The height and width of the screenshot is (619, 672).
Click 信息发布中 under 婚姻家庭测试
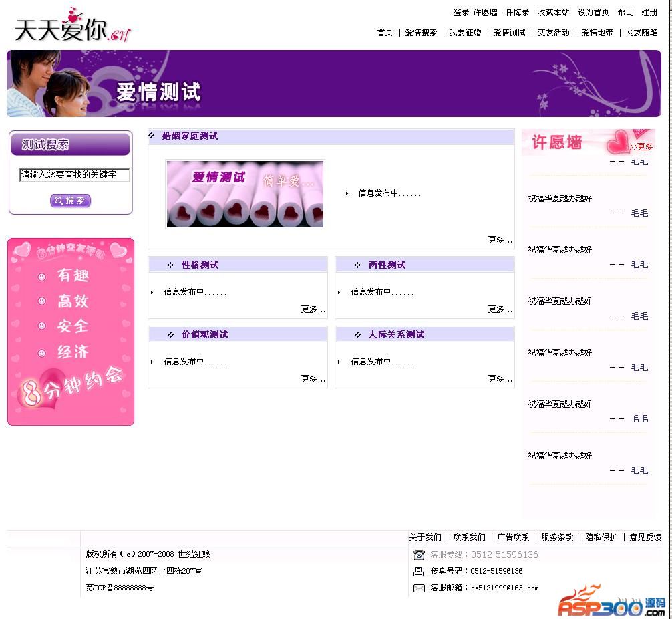389,193
